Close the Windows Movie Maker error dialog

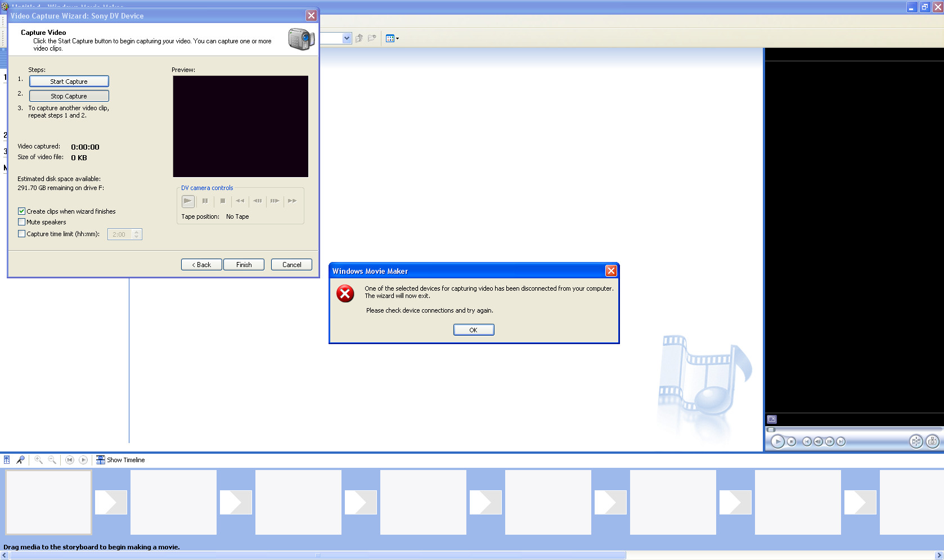(611, 271)
